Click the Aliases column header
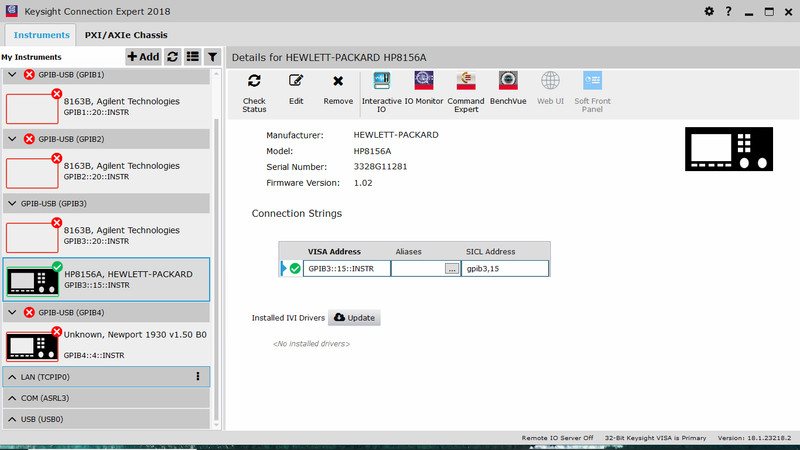This screenshot has height=450, width=800. (408, 252)
